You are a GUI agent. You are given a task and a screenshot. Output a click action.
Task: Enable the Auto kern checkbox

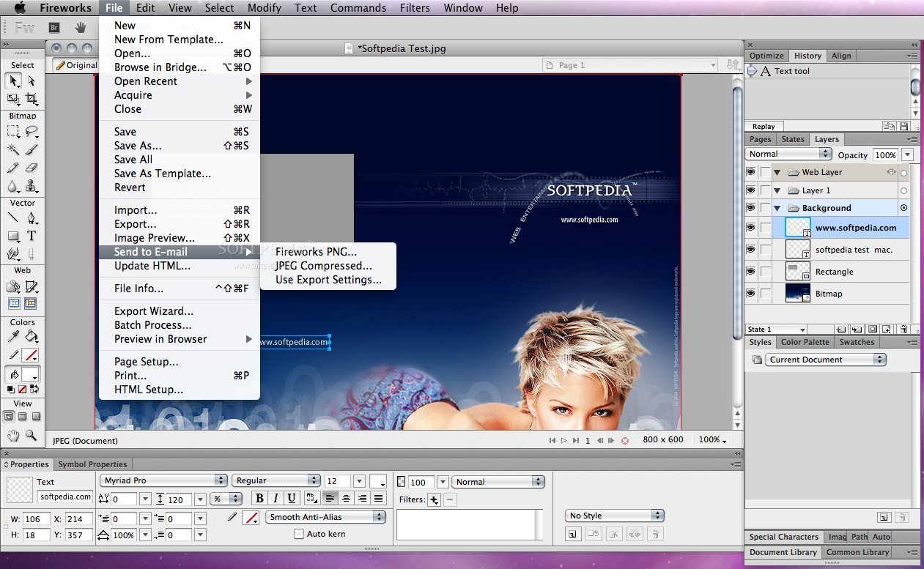point(299,534)
